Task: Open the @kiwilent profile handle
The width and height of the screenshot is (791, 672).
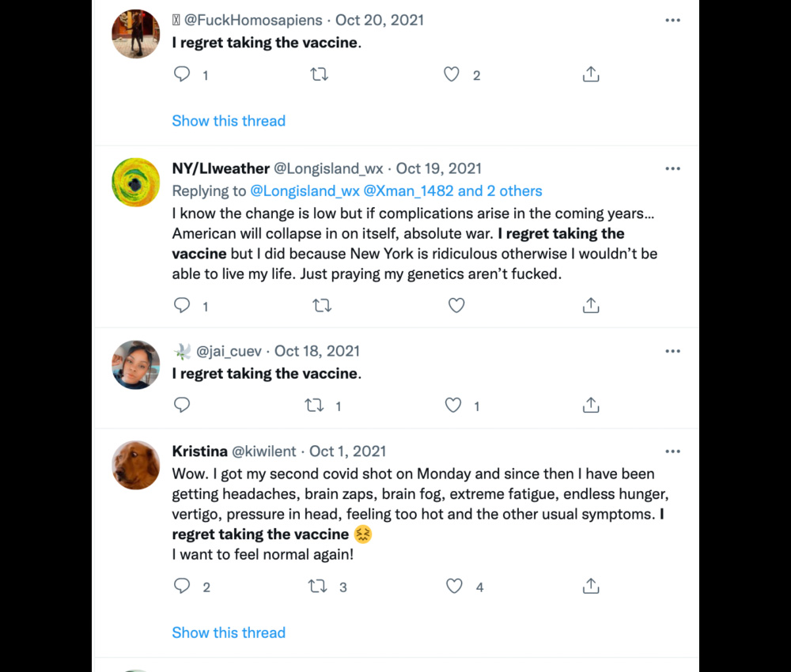Action: 263,451
